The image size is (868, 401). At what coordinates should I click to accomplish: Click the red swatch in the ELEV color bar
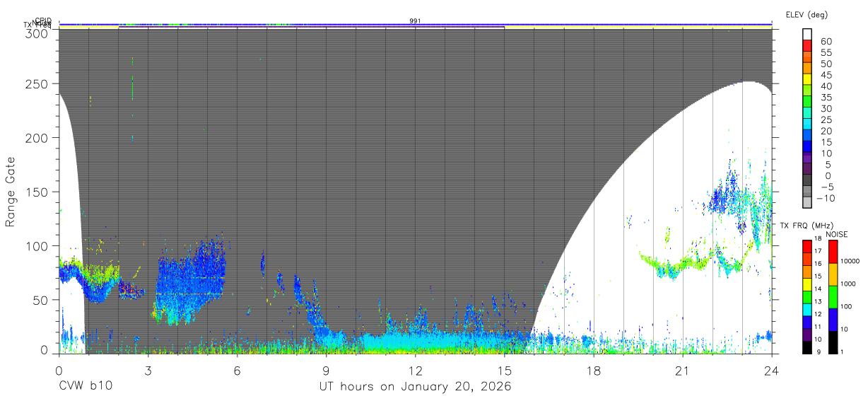pos(807,45)
